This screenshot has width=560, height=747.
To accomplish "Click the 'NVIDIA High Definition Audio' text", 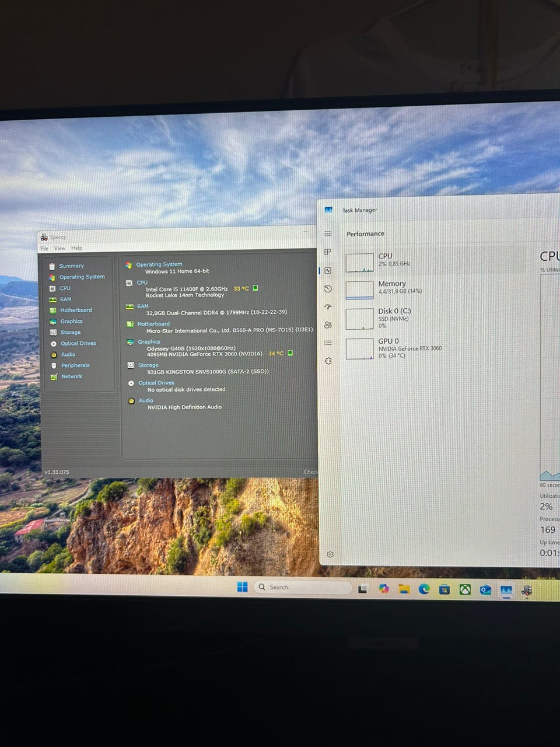I will click(x=184, y=407).
